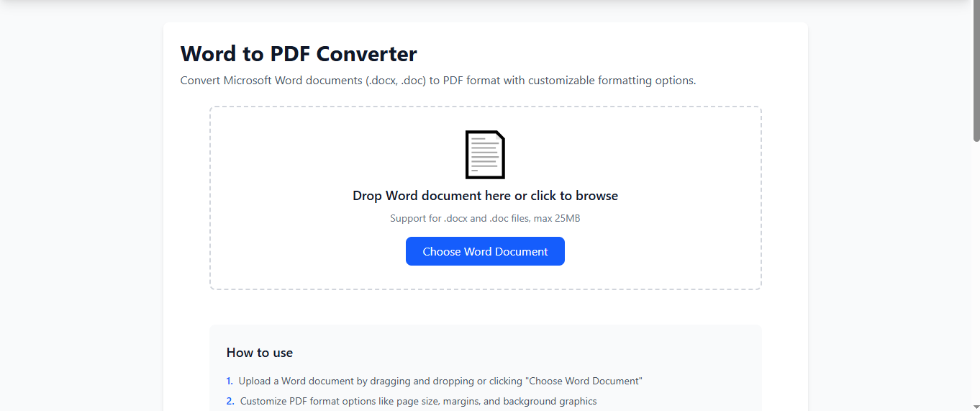Click the gray page margin left of the card
Image resolution: width=980 pixels, height=411 pixels.
point(79,216)
